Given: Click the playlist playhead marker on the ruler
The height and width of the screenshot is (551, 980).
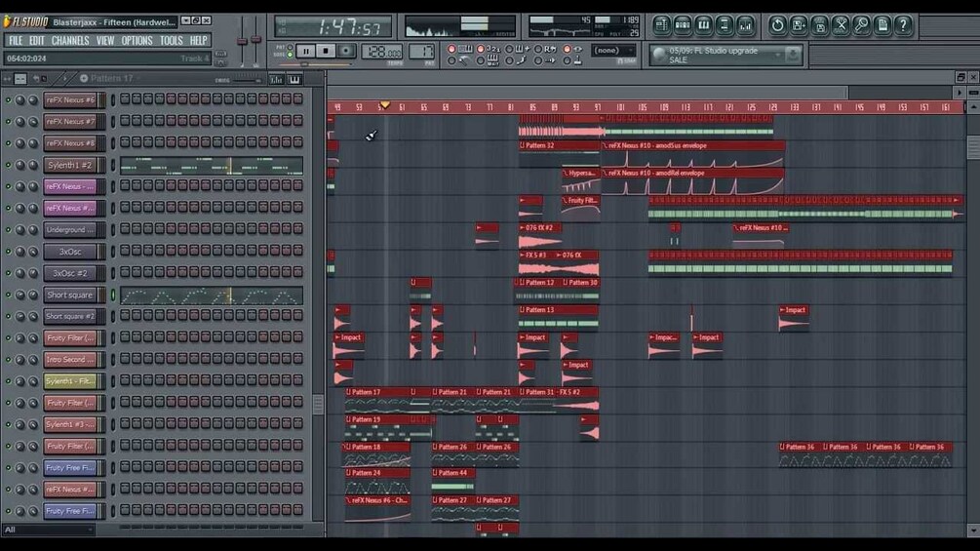Looking at the screenshot, I should pos(385,105).
